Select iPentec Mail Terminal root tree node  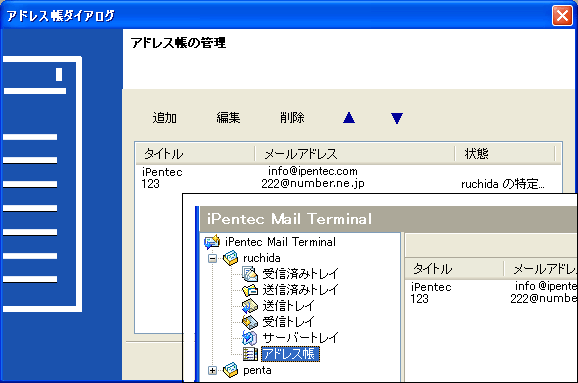pos(281,242)
